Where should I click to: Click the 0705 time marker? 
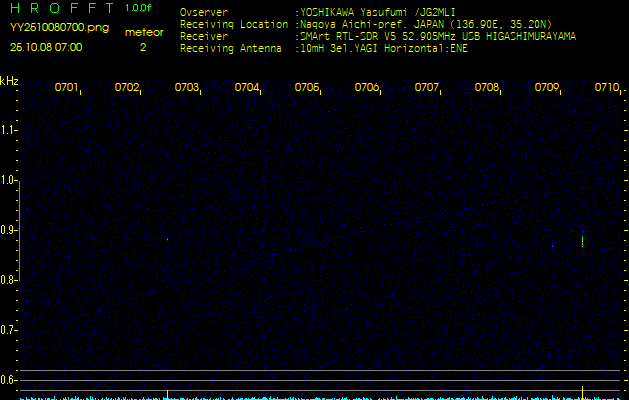306,87
